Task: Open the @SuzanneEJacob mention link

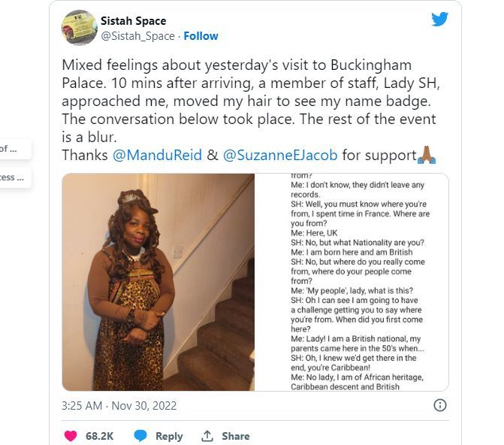Action: (280, 155)
